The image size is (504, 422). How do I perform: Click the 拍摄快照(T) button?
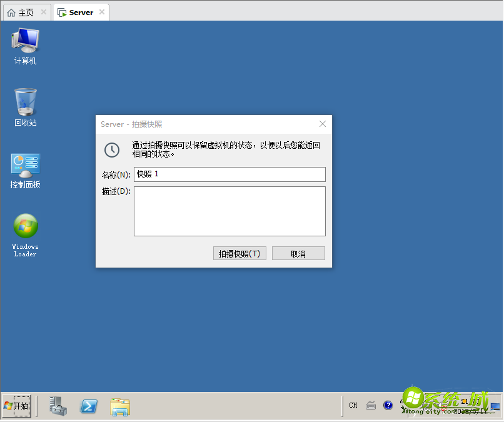[x=239, y=253]
